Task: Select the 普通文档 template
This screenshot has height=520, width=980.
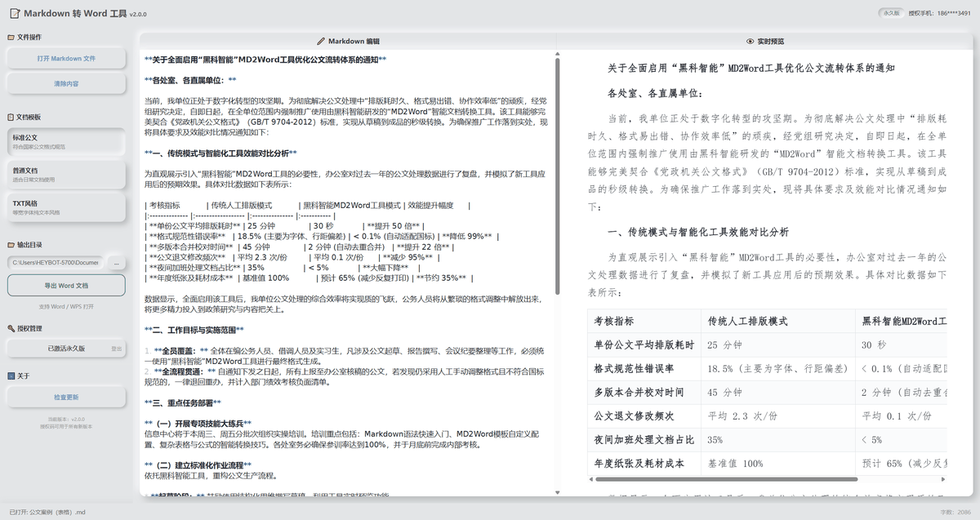Action: click(66, 175)
